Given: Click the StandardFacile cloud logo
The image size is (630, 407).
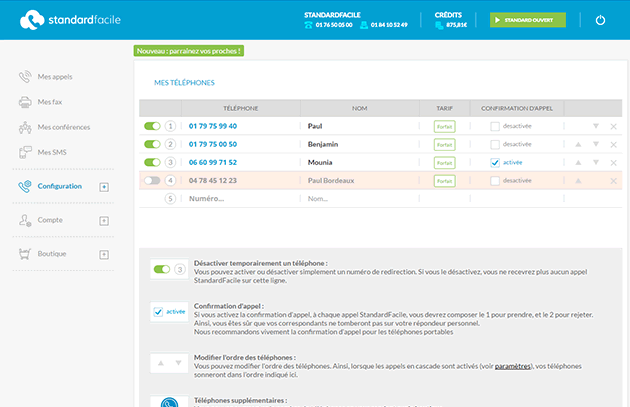Looking at the screenshot, I should point(32,20).
